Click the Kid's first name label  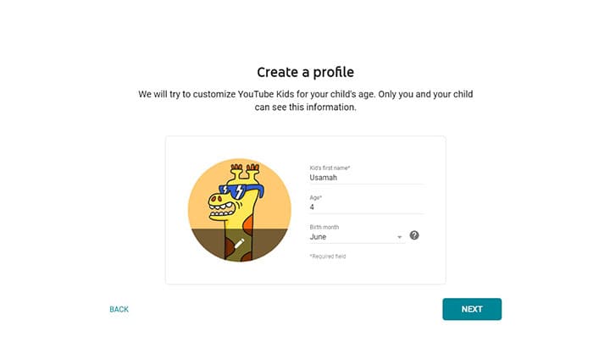pos(330,168)
